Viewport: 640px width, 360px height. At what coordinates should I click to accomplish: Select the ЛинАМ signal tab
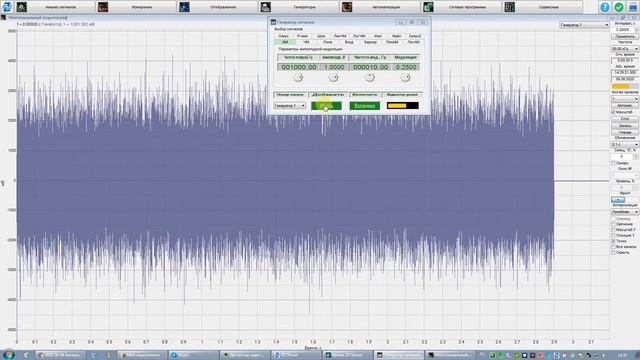point(392,42)
